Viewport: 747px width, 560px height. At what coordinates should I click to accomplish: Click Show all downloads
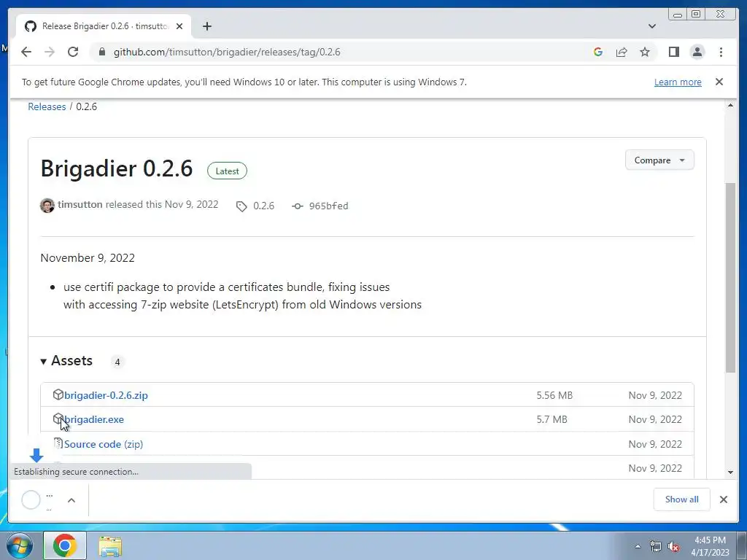(682, 499)
